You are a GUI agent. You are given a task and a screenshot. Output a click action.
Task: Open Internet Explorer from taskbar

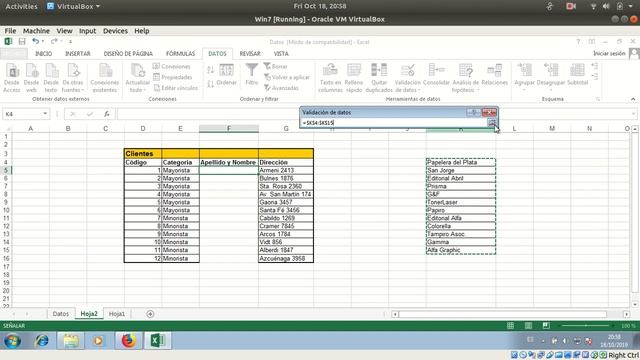(x=42, y=340)
